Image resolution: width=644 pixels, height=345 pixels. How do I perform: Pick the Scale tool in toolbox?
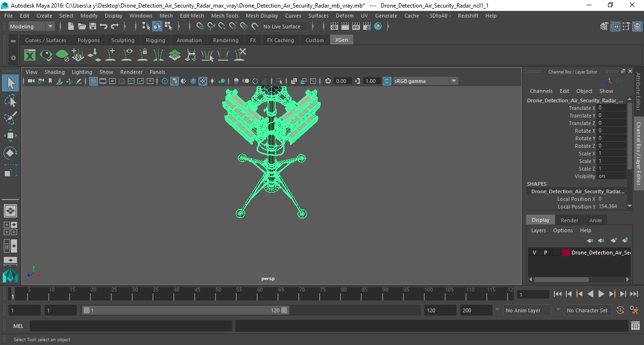click(x=10, y=171)
